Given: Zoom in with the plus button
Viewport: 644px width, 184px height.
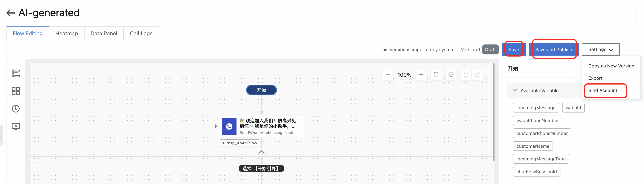Looking at the screenshot, I should [421, 75].
